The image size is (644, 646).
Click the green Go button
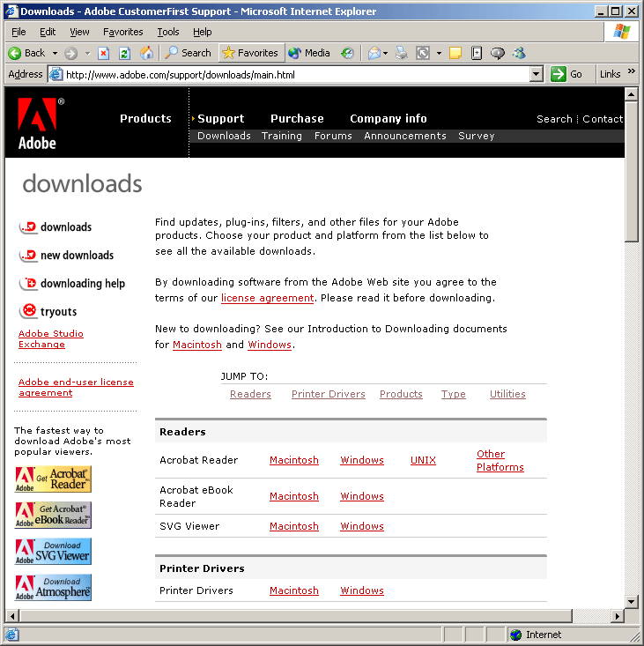tap(566, 75)
